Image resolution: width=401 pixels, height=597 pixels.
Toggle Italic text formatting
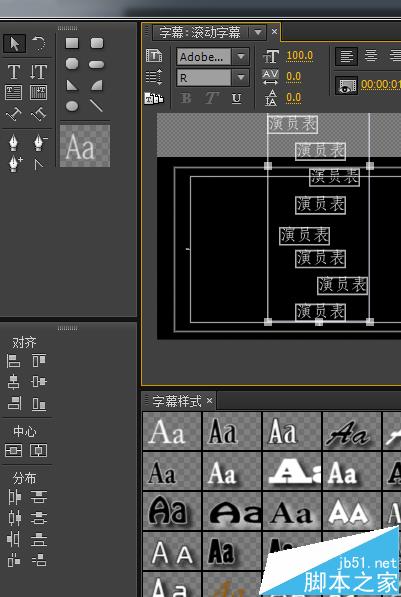point(211,99)
